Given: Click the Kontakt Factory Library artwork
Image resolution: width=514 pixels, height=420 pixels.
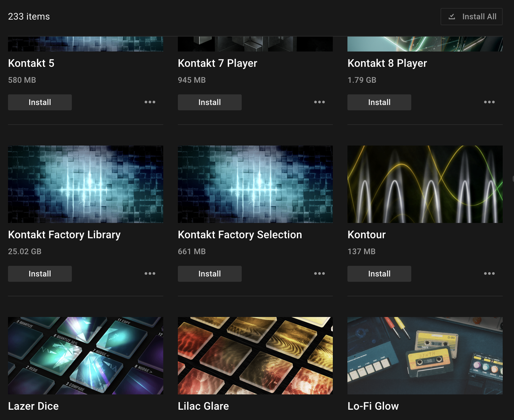Looking at the screenshot, I should click(x=85, y=184).
